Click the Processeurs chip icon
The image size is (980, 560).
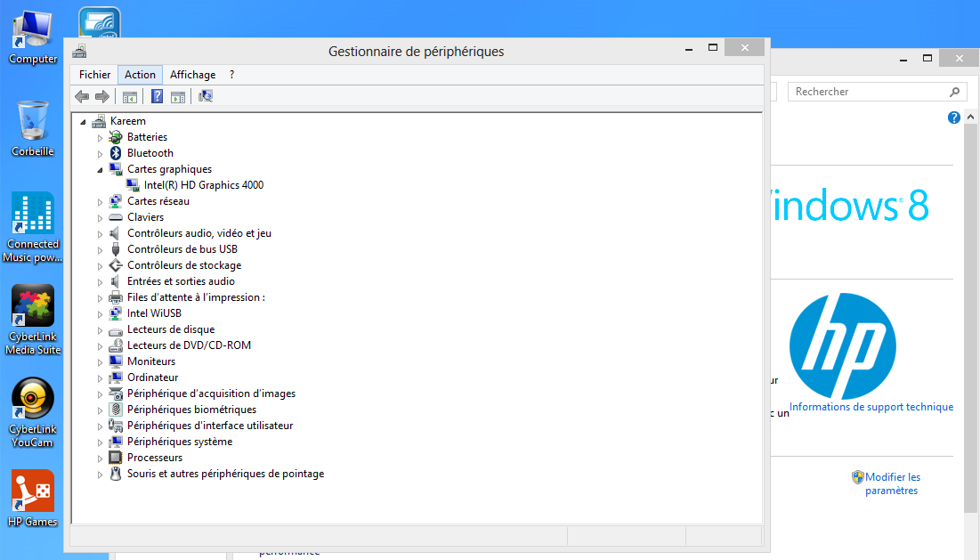pyautogui.click(x=116, y=458)
